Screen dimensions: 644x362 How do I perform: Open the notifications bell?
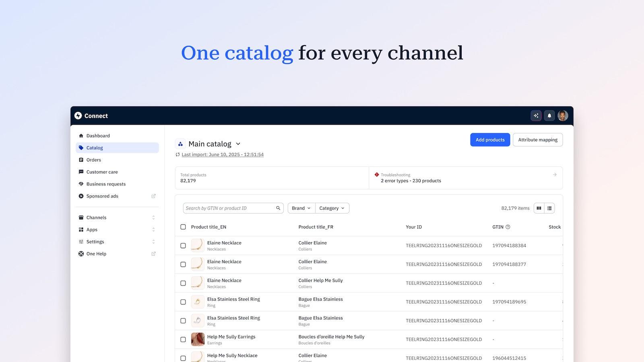(549, 116)
